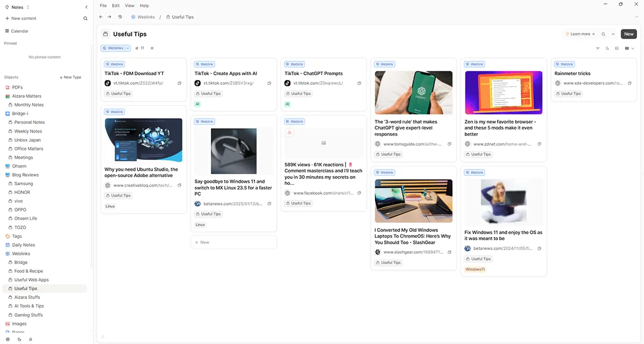
Task: Collapse the left sidebar with the chevron
Action: pos(86,7)
